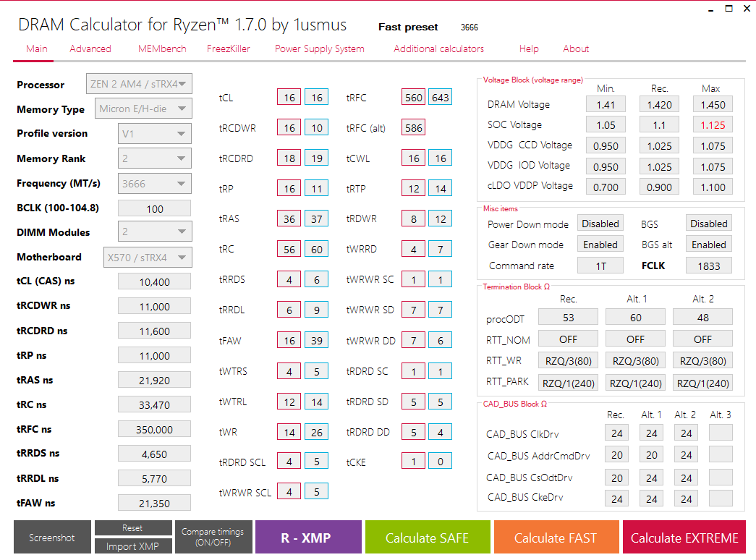Click the tRAS ns value 21,920
756x560 pixels.
click(x=154, y=380)
